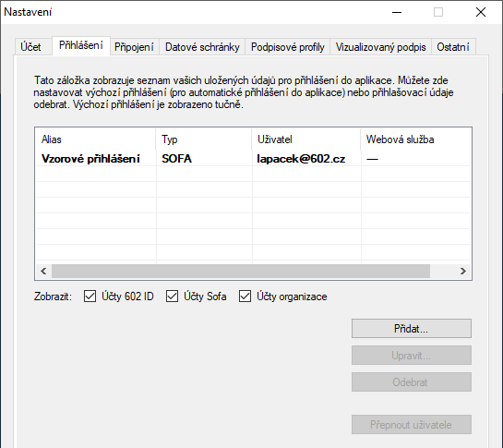The width and height of the screenshot is (503, 448).
Task: Toggle the Účty Sofa checkbox
Action: 172,297
